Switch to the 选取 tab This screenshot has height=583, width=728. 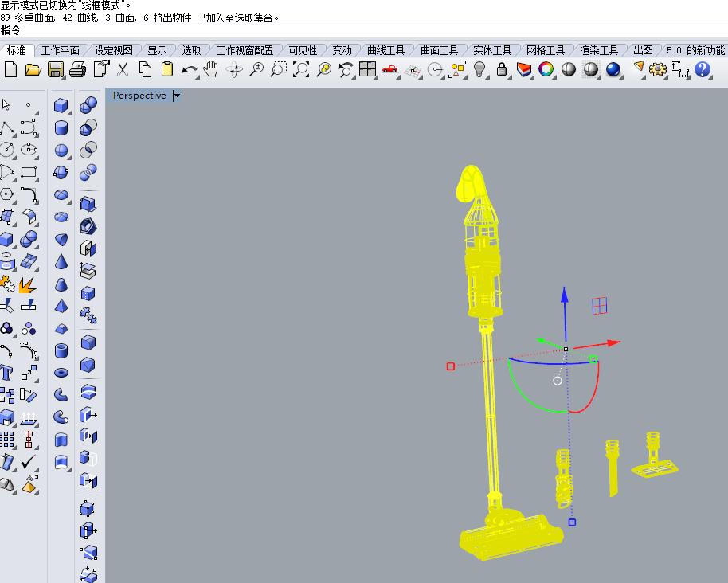pos(191,50)
